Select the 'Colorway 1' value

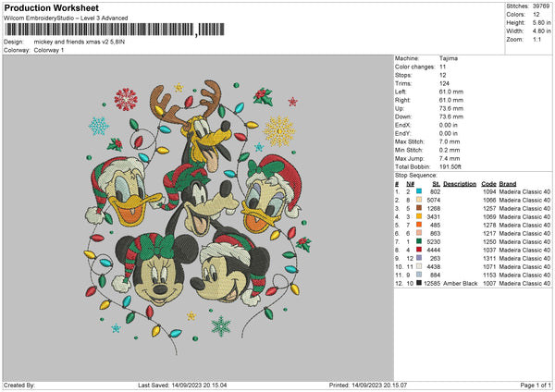click(x=49, y=50)
